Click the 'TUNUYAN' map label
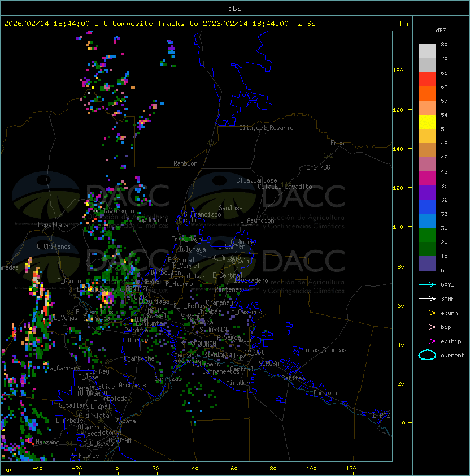The image size is (470, 476). [120, 440]
